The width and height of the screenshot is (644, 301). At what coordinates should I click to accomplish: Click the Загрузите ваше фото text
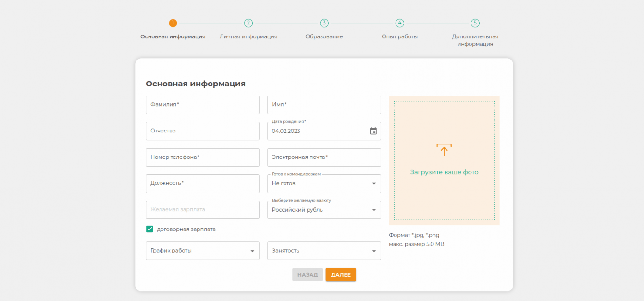click(x=444, y=172)
